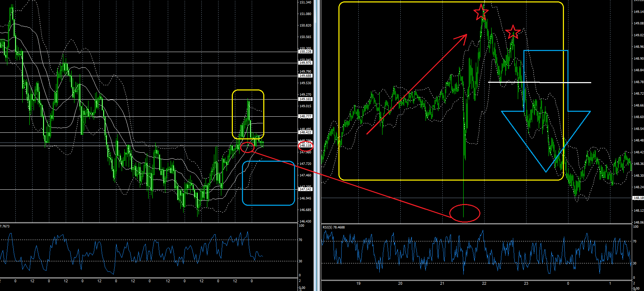Click the 147.720 value on left price axis
Viewport: 644px width, 291px height.
pos(305,164)
